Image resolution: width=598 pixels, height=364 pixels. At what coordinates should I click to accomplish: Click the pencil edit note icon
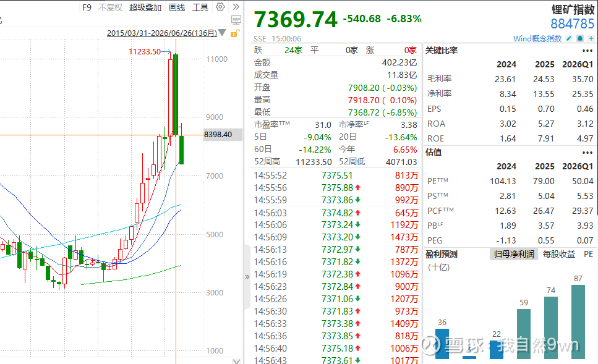tap(569, 38)
